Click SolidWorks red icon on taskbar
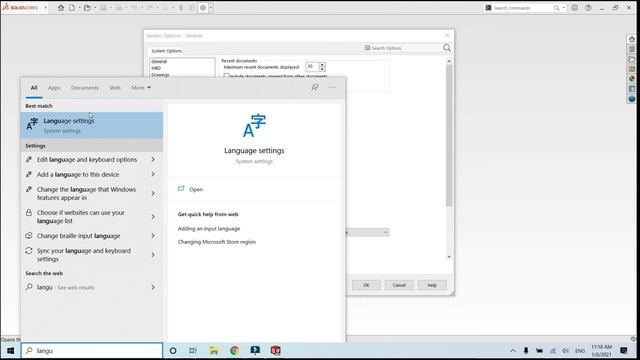 [276, 351]
